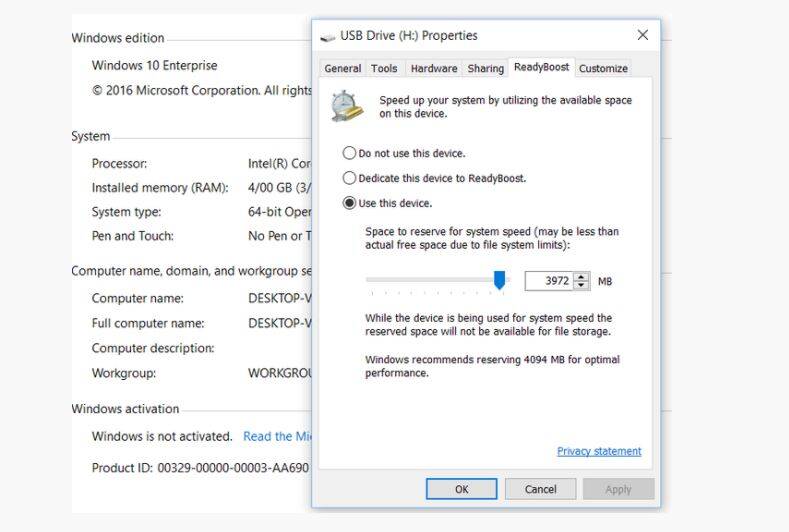Viewport: 789px width, 532px height.
Task: Click 'Windows 10 Enterprise' text in System window
Action: tap(154, 65)
